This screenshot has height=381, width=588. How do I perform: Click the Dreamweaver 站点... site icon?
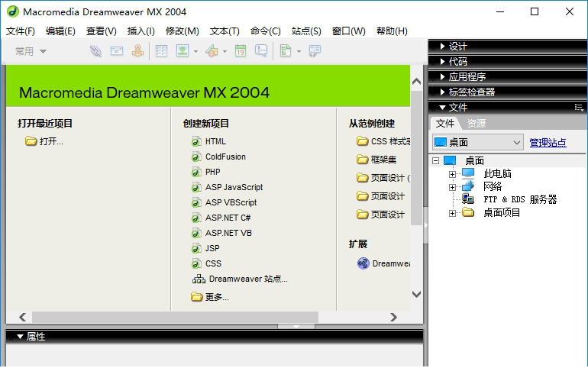pyautogui.click(x=199, y=279)
